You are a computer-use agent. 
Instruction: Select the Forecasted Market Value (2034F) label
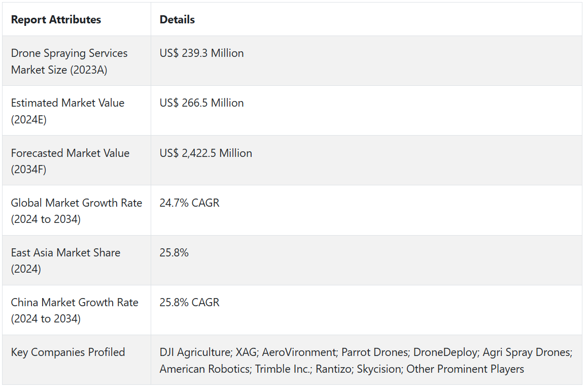pos(70,161)
